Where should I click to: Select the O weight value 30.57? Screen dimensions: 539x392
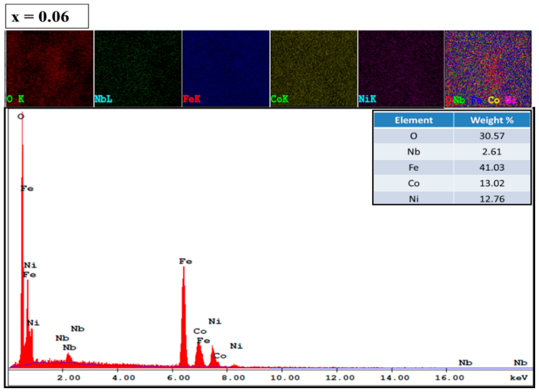pyautogui.click(x=492, y=136)
